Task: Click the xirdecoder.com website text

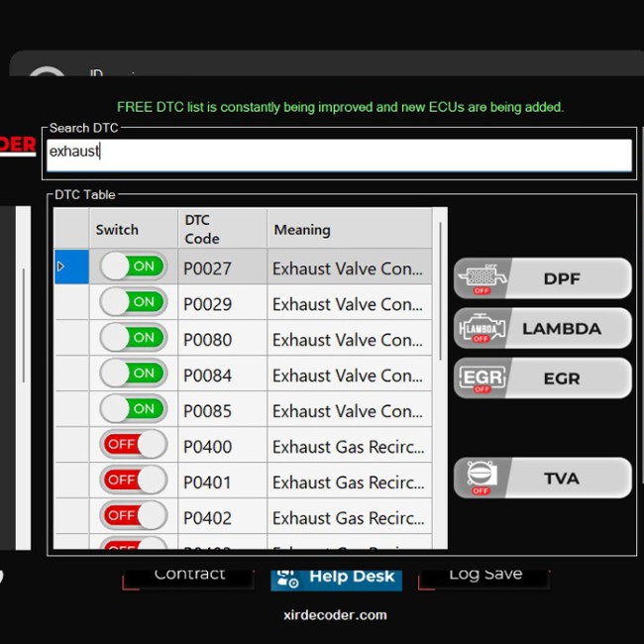Action: click(335, 615)
